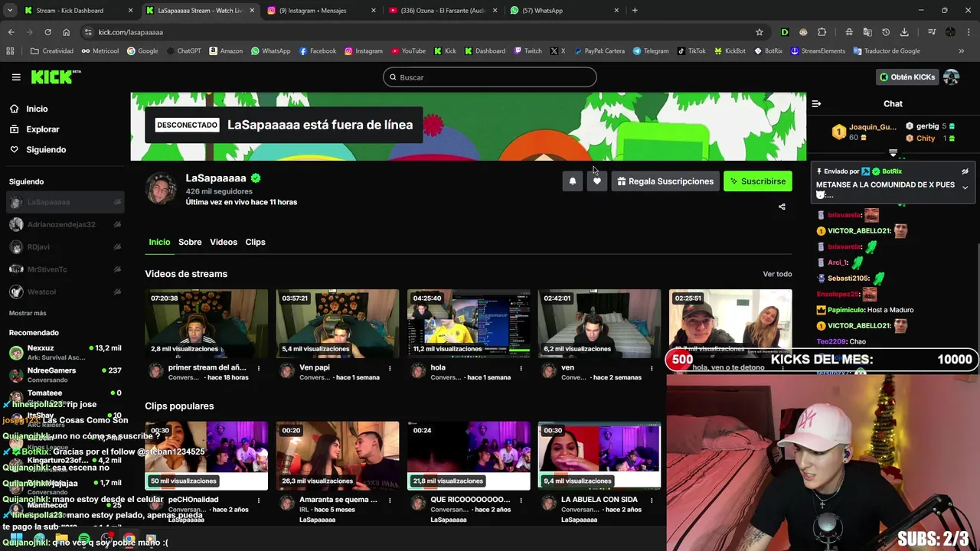
Task: Open the browser tab search dropdown
Action: [10, 11]
